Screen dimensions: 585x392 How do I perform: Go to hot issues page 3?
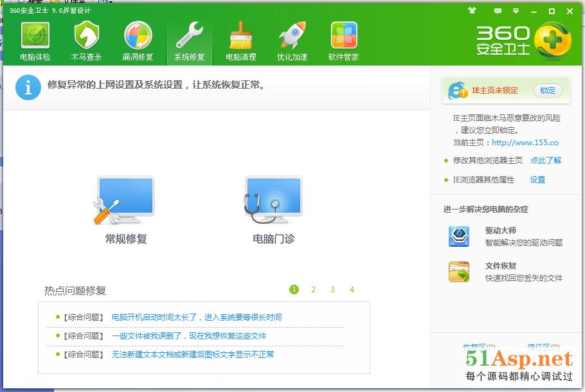pyautogui.click(x=332, y=289)
